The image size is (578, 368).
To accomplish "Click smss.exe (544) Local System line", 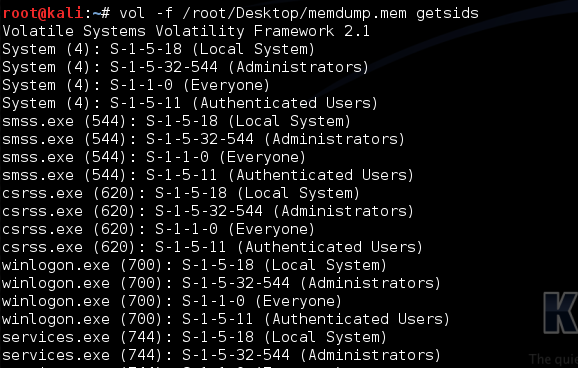I will [176, 121].
